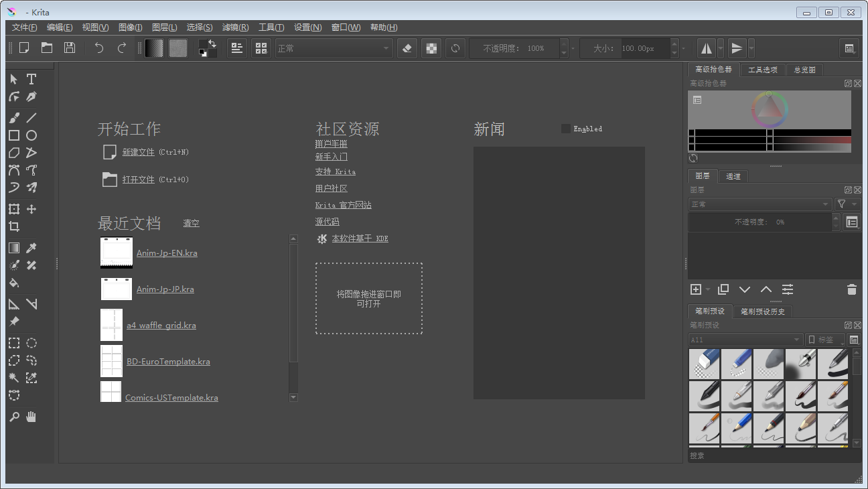Open recent file Anim-Jp-EN.kra
Viewport: 868px width, 489px height.
[167, 253]
